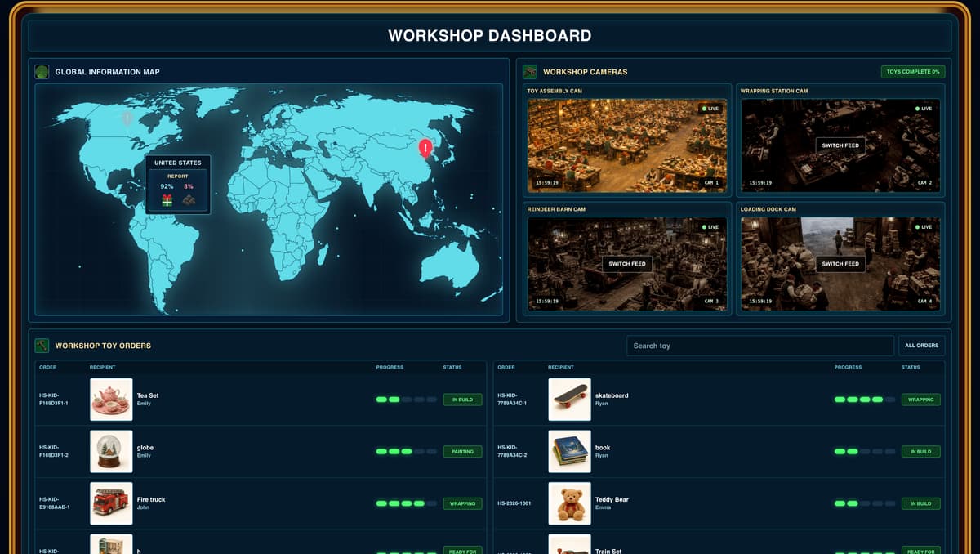
Task: Click the Teddy Bear toy name
Action: tap(612, 499)
